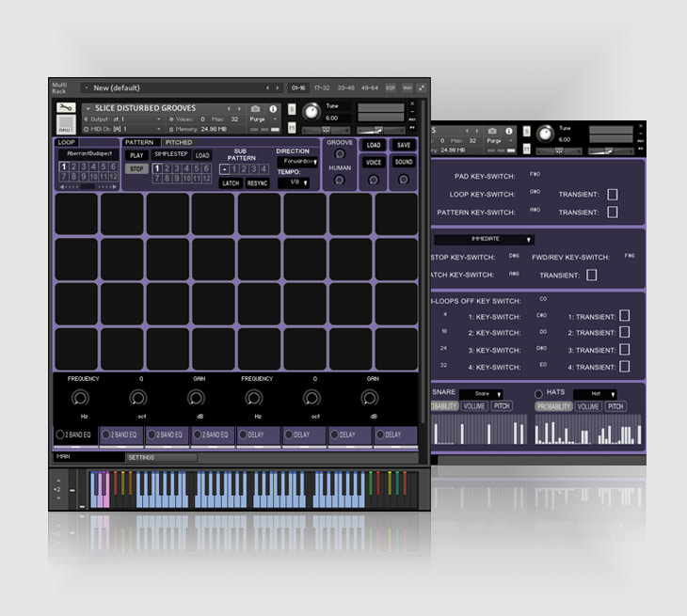
Task: Select the Pitched tab
Action: [179, 142]
